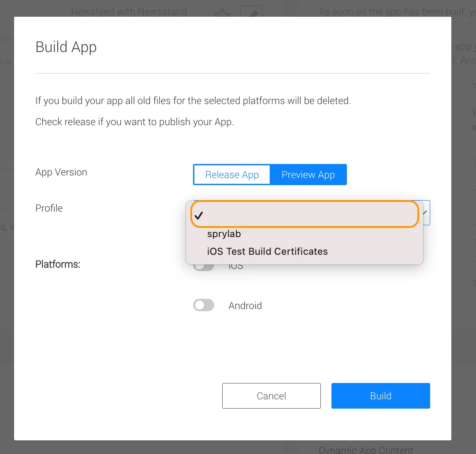Click Newsfeed with Newsstand title in background
Viewport: 476px width, 454px height.
tap(129, 11)
